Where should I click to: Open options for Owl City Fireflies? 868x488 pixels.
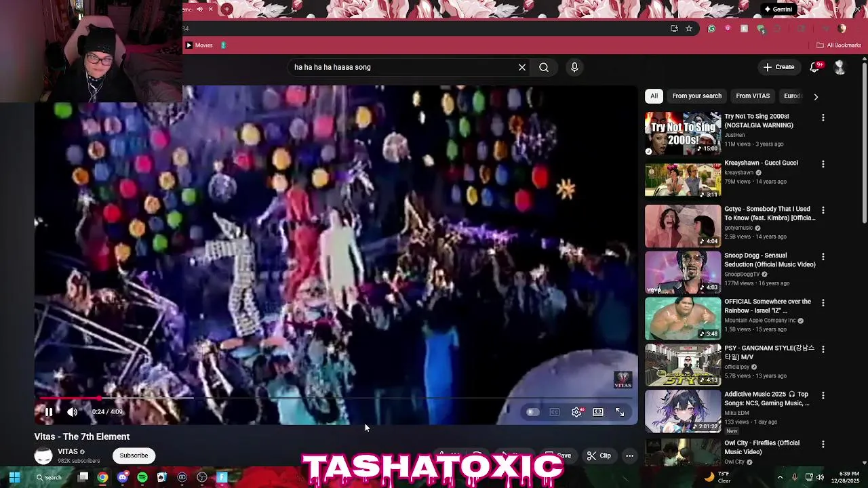[823, 444]
